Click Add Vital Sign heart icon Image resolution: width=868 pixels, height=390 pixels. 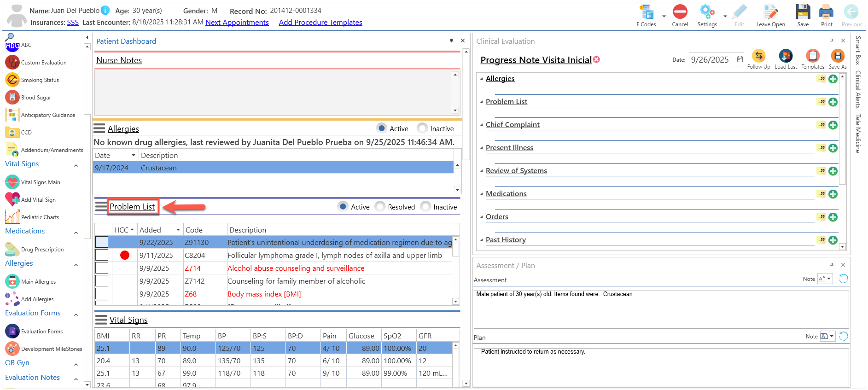click(x=12, y=199)
